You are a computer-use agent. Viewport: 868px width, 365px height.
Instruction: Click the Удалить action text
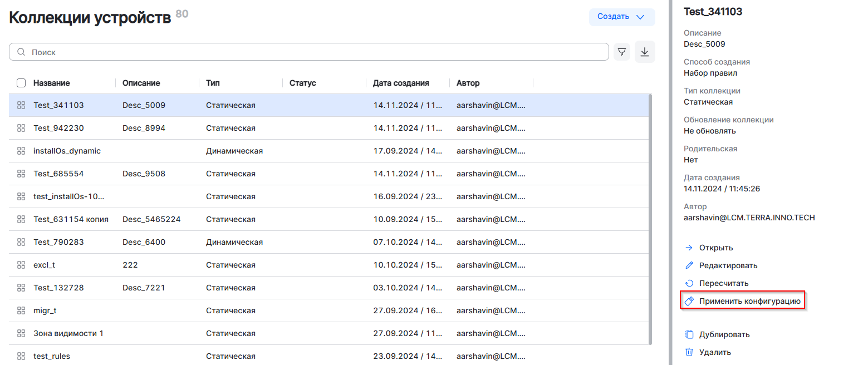point(715,352)
